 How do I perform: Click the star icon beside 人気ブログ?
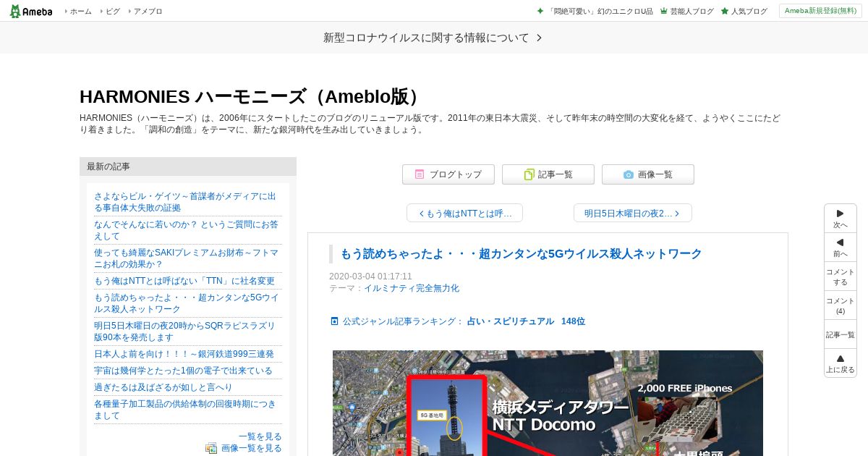pos(724,12)
